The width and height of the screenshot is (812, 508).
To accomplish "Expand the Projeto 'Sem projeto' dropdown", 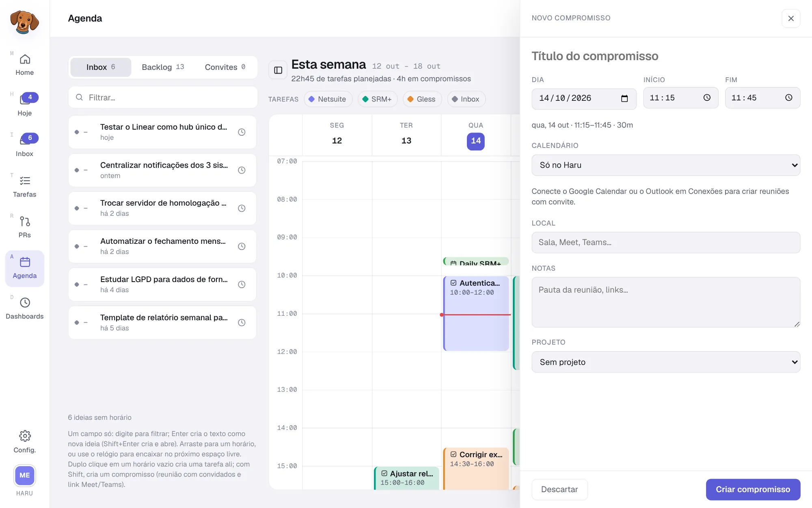I will click(x=666, y=362).
